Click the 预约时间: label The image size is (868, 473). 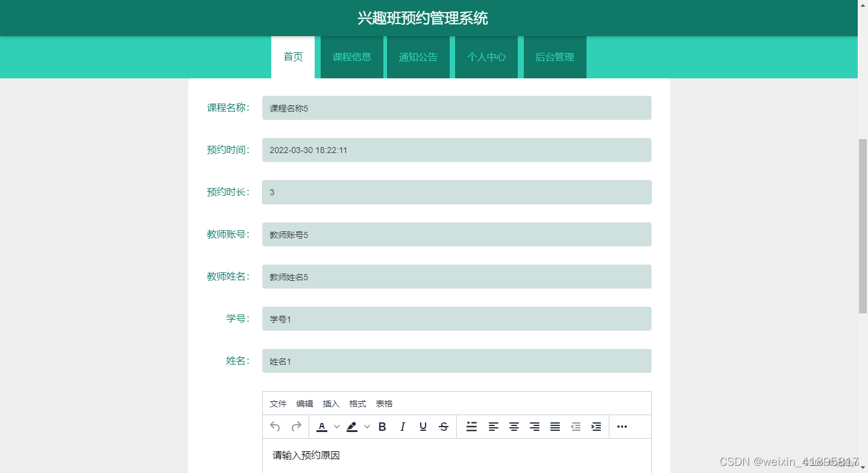click(x=228, y=150)
